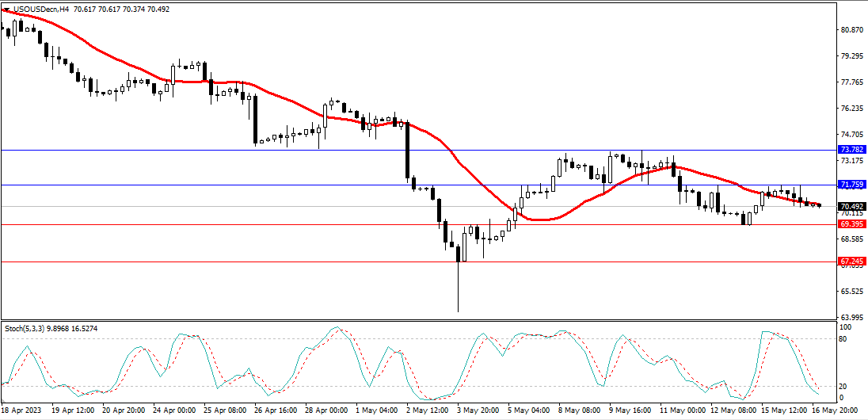Select the 69.395 red support level label
The height and width of the screenshot is (420, 868).
click(x=851, y=223)
